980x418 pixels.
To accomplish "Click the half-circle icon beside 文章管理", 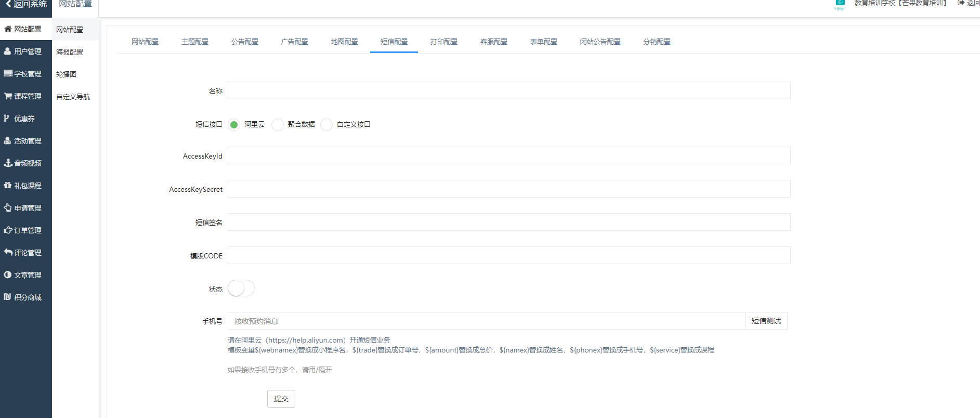I will pyautogui.click(x=8, y=275).
